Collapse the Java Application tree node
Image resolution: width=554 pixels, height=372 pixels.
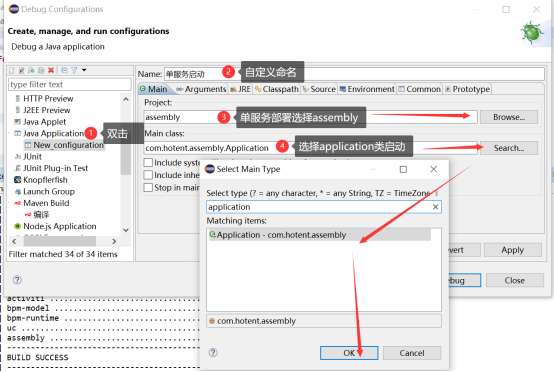[10, 133]
